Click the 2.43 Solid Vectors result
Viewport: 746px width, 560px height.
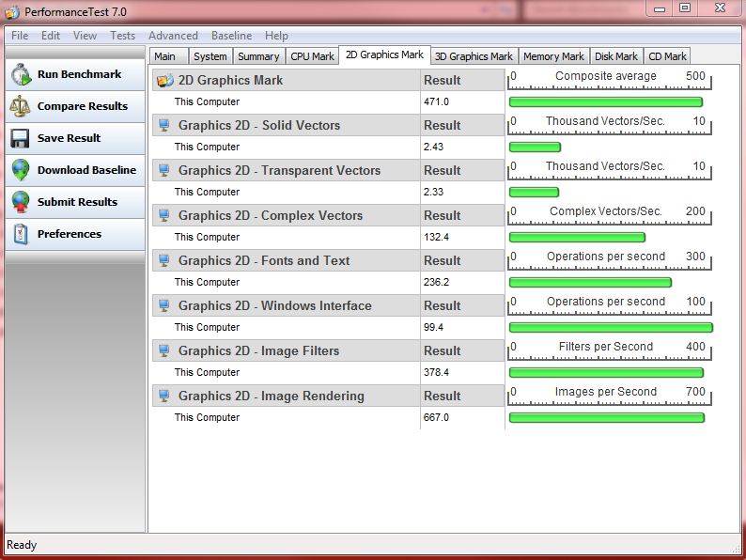tap(433, 147)
